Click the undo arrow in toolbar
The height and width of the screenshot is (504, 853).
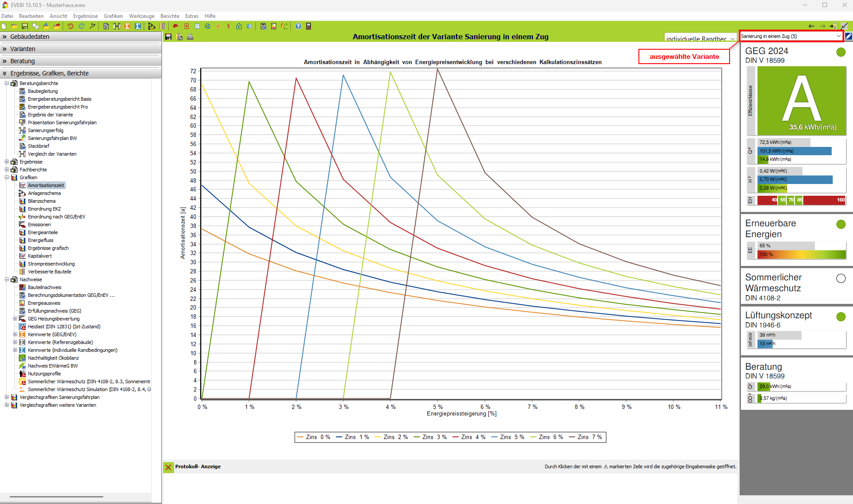pyautogui.click(x=70, y=26)
